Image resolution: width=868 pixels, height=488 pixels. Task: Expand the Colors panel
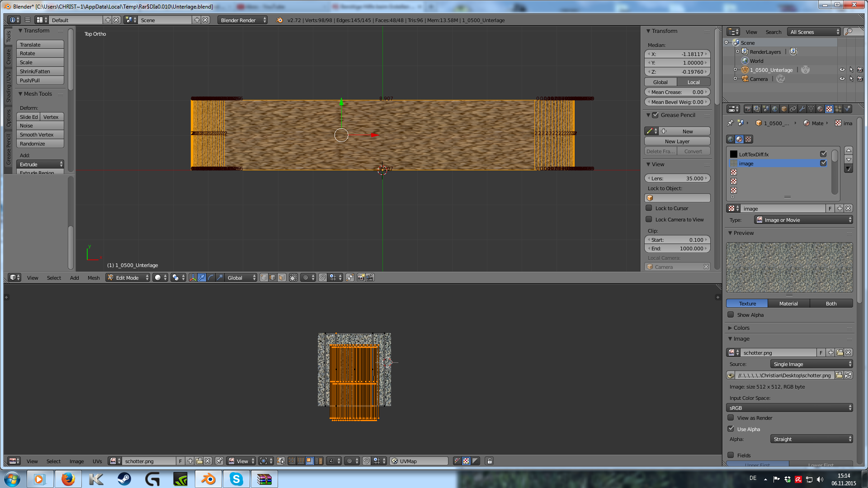click(741, 328)
